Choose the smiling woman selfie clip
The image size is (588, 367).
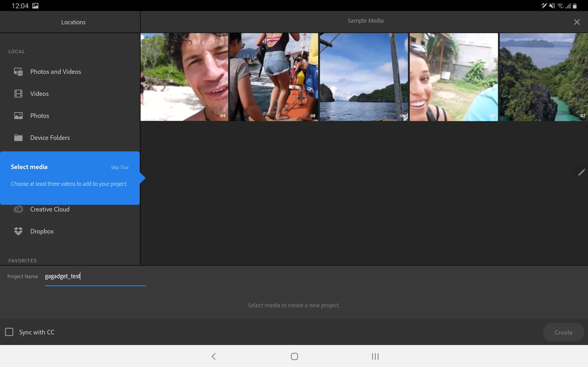[454, 77]
